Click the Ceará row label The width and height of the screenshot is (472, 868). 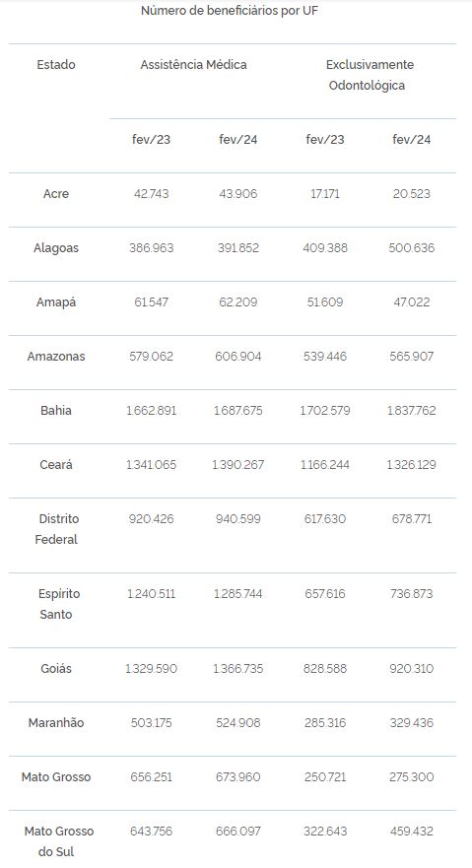[56, 465]
